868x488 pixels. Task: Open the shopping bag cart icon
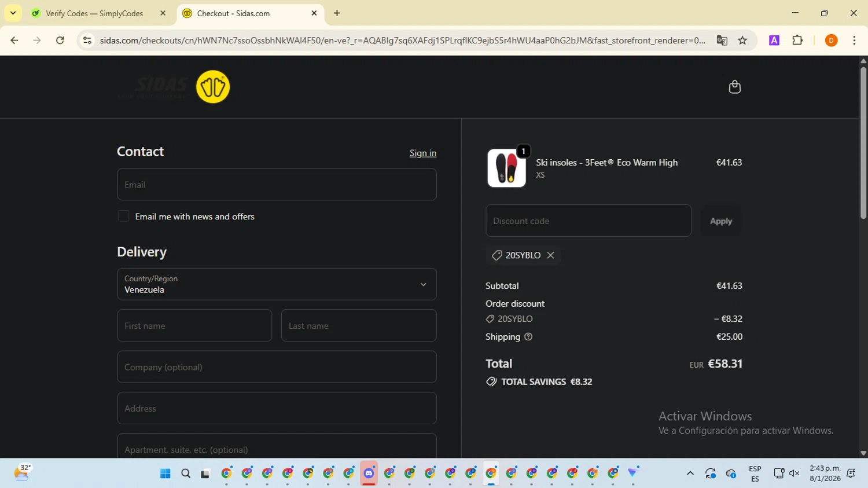[734, 87]
